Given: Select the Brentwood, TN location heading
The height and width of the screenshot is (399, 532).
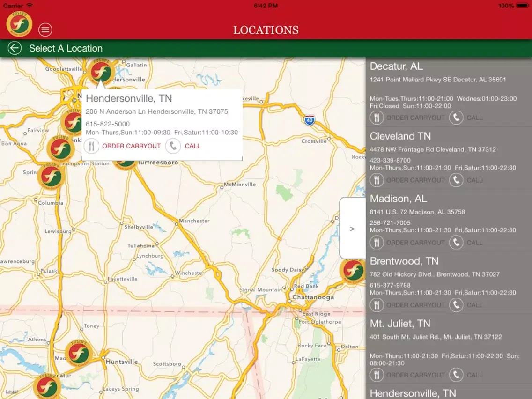Looking at the screenshot, I should (x=404, y=261).
